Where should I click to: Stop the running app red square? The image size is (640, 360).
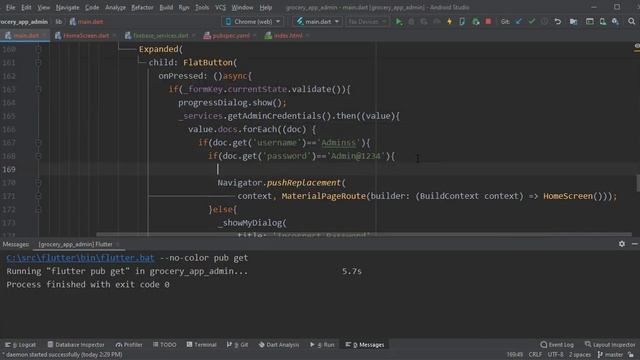pos(488,22)
